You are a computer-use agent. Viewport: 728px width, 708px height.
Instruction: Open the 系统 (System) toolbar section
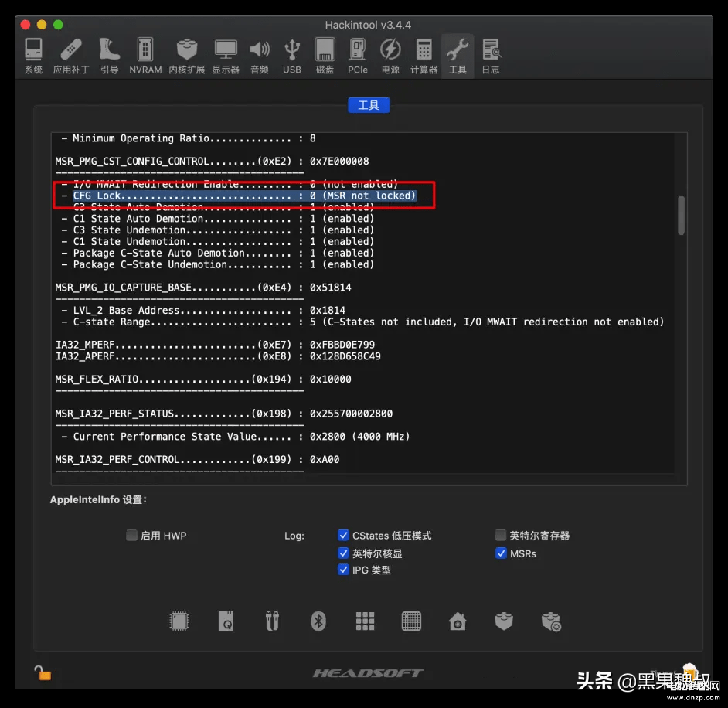click(33, 56)
